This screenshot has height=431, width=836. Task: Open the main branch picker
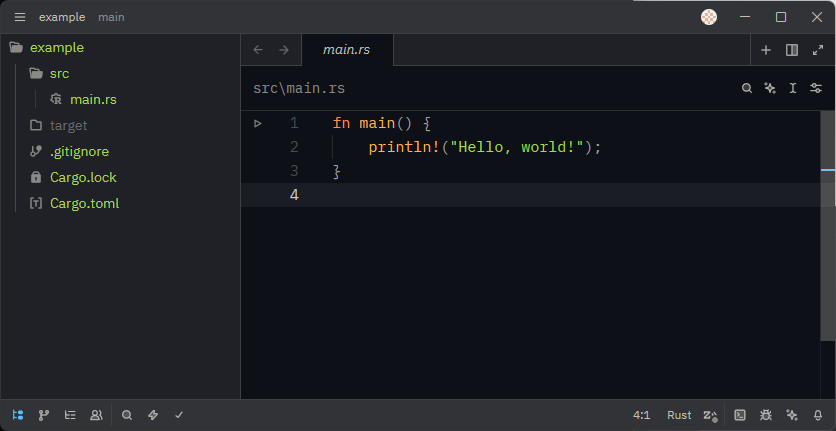click(111, 17)
